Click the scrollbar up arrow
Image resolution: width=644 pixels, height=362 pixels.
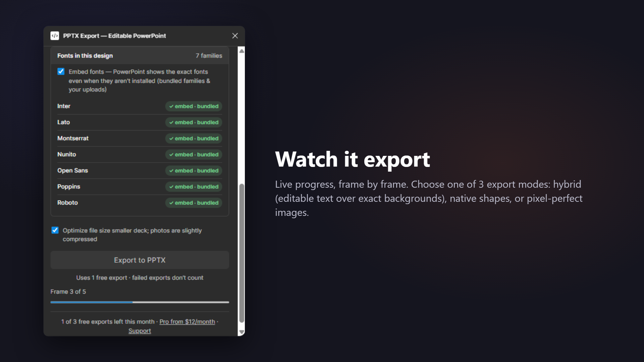click(x=241, y=51)
